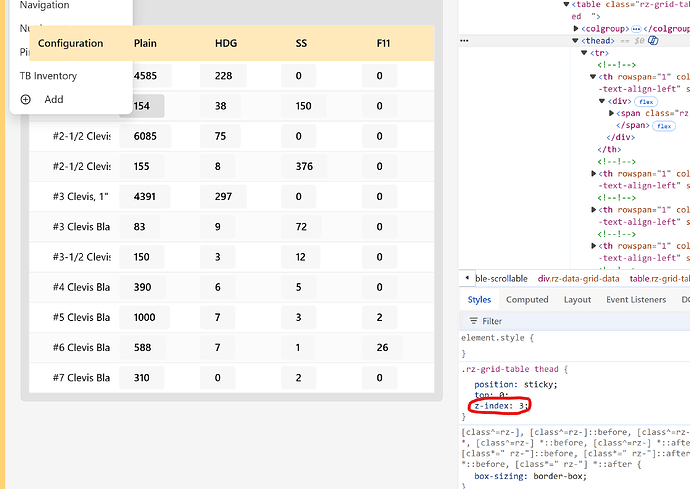Collapse the thead element node
690x489 pixels.
coord(576,40)
